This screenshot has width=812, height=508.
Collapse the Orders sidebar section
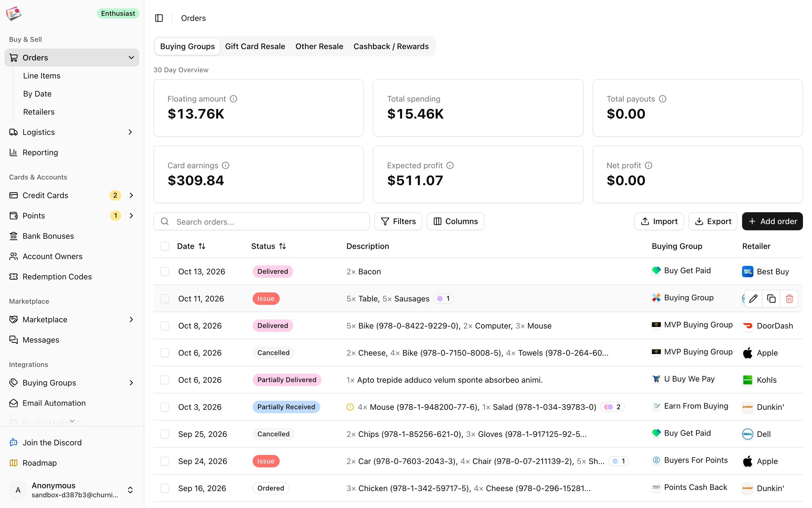point(131,58)
